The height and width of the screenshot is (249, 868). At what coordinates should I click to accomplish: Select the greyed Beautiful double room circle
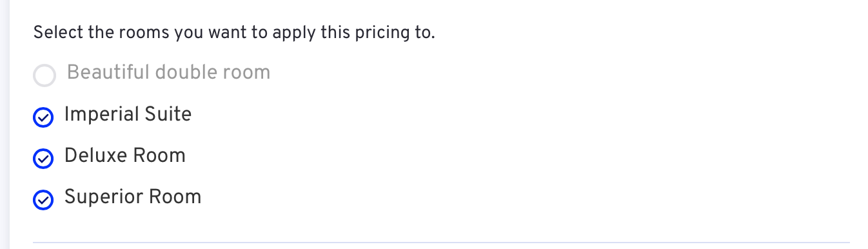pyautogui.click(x=44, y=76)
